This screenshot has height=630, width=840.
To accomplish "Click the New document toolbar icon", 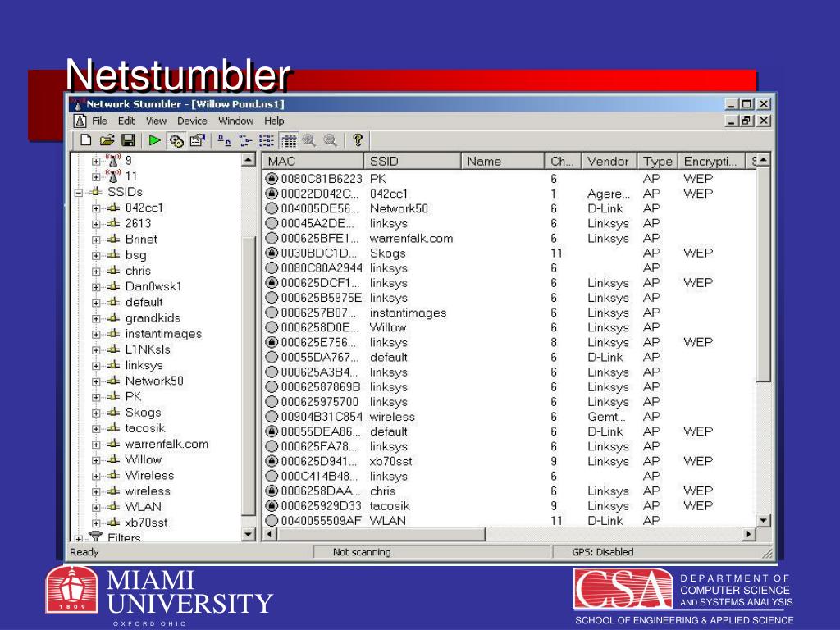I will (85, 140).
